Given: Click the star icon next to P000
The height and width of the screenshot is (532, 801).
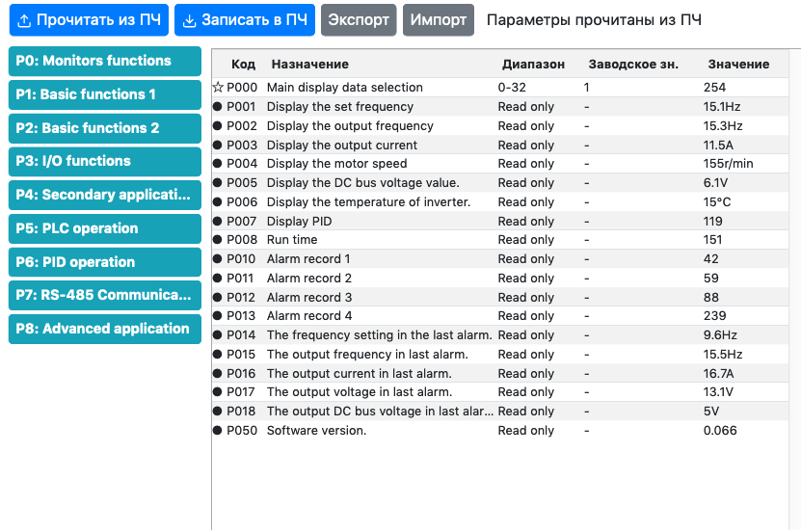Looking at the screenshot, I should (218, 88).
